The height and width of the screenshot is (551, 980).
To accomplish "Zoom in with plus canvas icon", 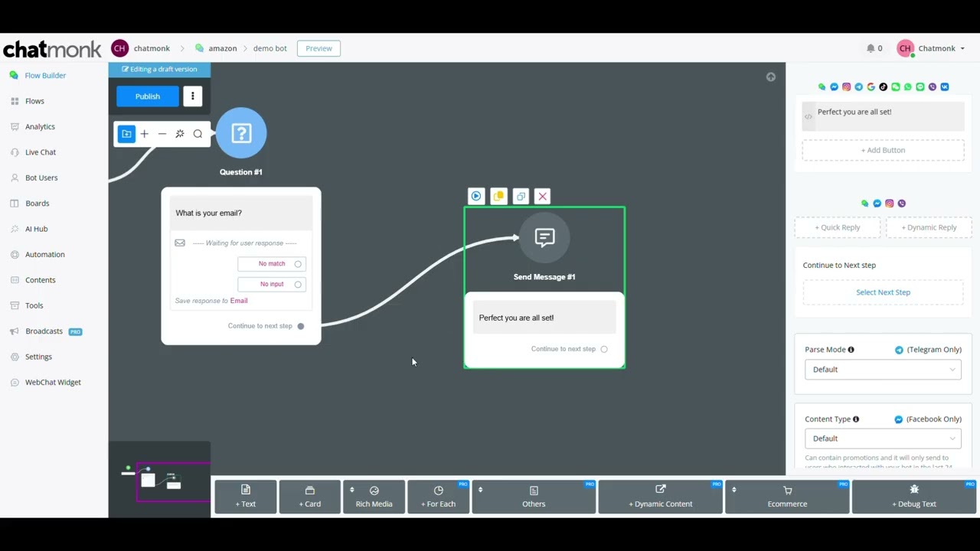I will tap(144, 134).
